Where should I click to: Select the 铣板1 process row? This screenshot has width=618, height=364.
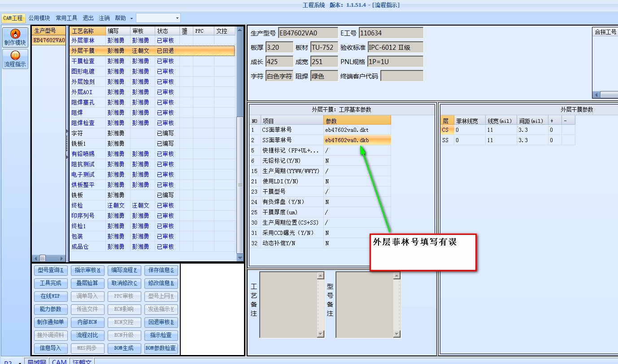tap(152, 143)
